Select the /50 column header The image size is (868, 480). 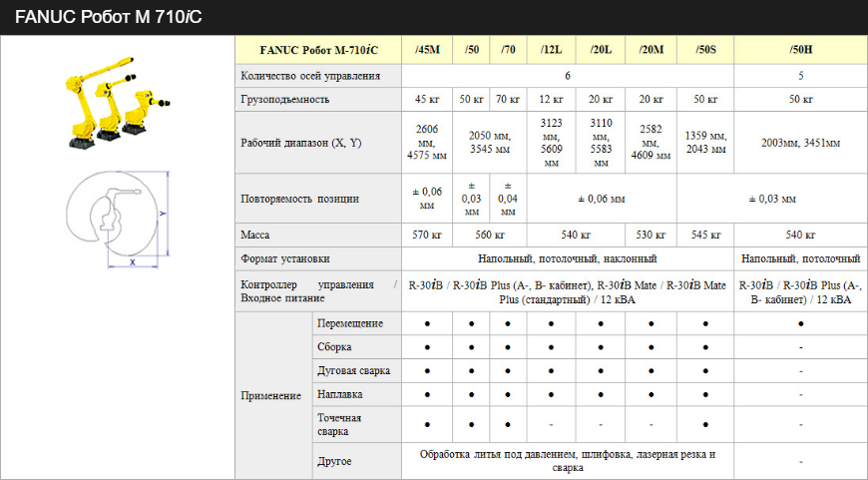point(470,50)
